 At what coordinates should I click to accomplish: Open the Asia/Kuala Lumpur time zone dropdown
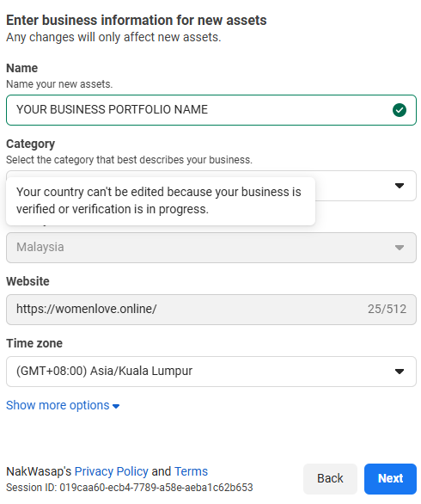coord(211,372)
